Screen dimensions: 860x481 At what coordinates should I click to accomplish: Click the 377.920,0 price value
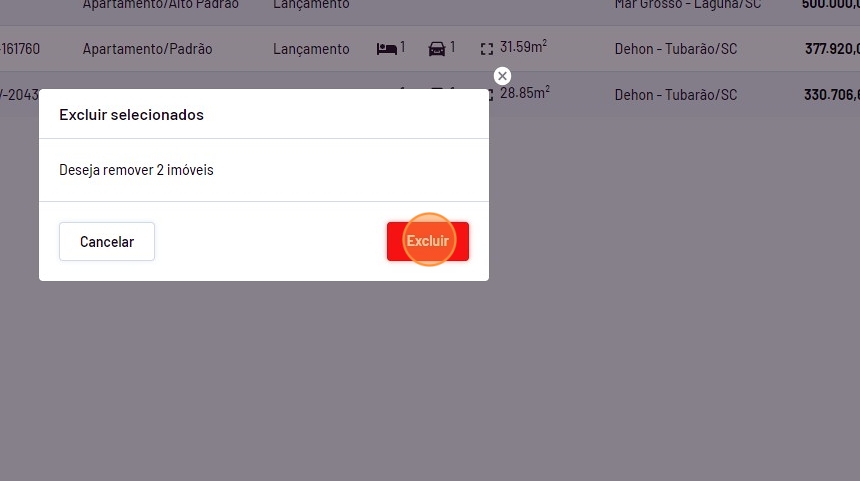[831, 49]
